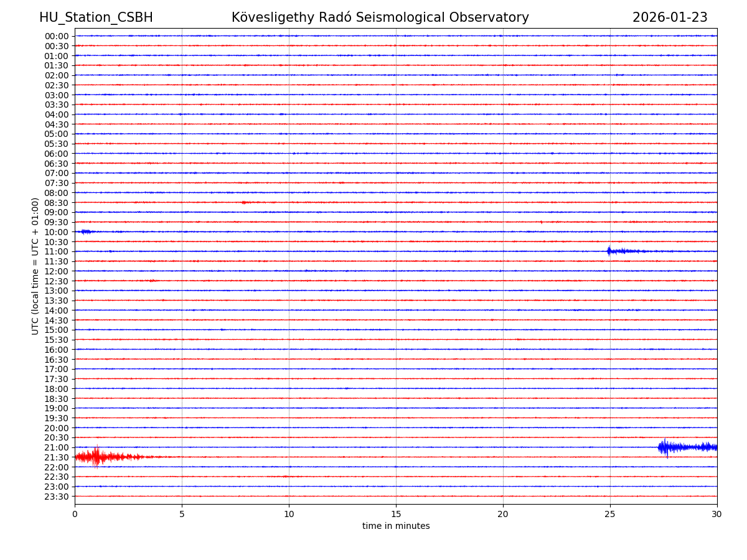This screenshot has height=560, width=747.
Task: Click the 'time in minutes' x-axis label
Action: tap(396, 526)
